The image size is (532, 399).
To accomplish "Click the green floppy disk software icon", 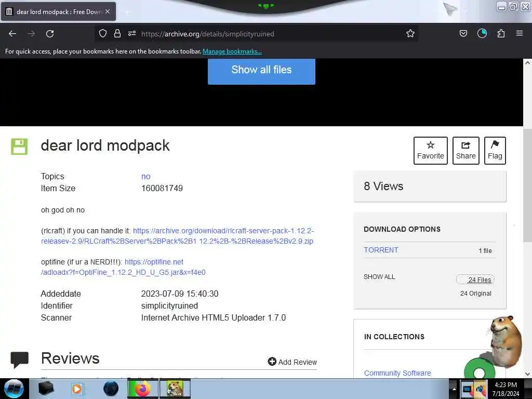I will (19, 147).
